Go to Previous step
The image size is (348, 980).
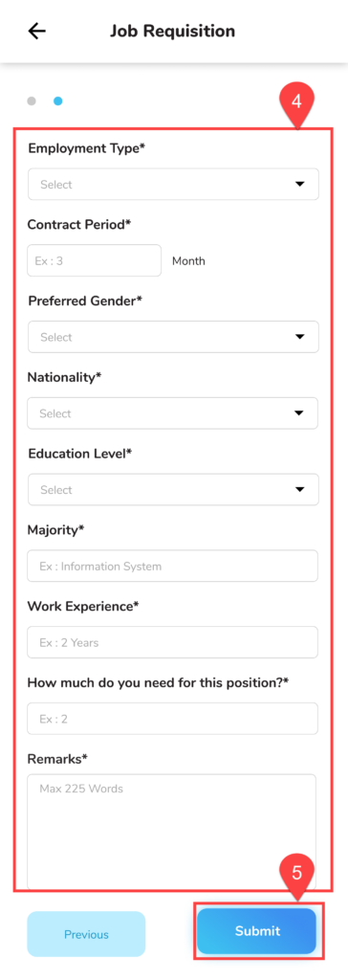click(86, 934)
